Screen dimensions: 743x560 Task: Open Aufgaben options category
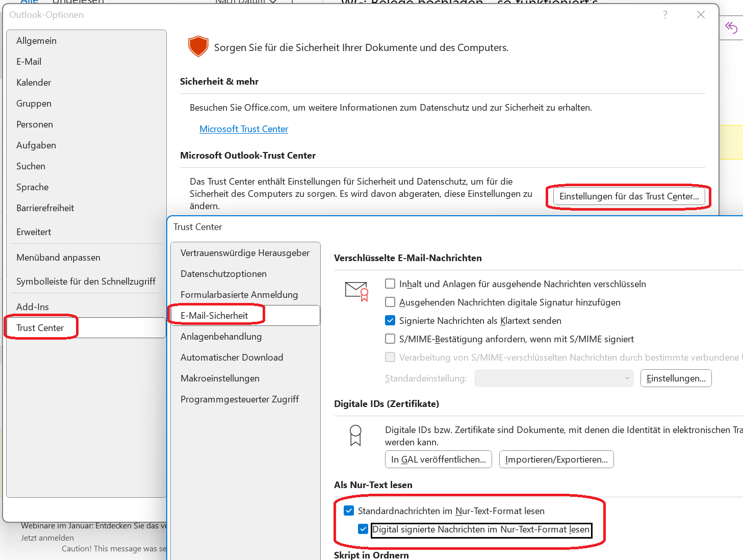pyautogui.click(x=86, y=145)
